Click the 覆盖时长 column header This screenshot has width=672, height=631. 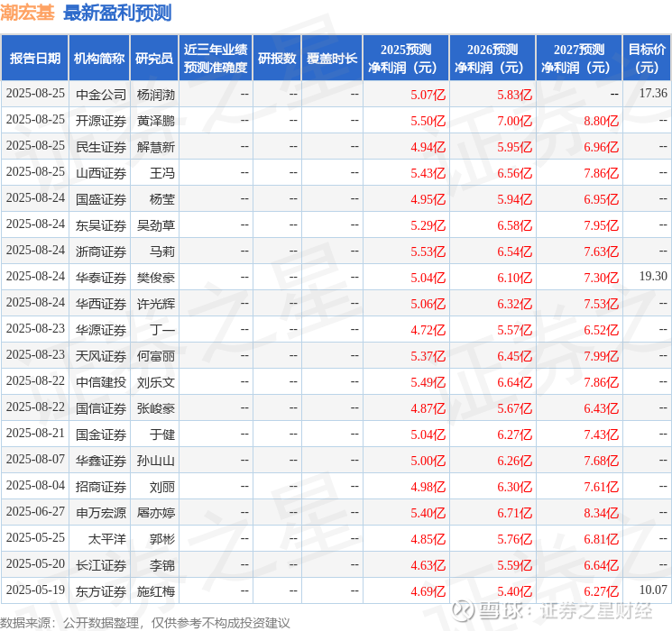tap(332, 59)
